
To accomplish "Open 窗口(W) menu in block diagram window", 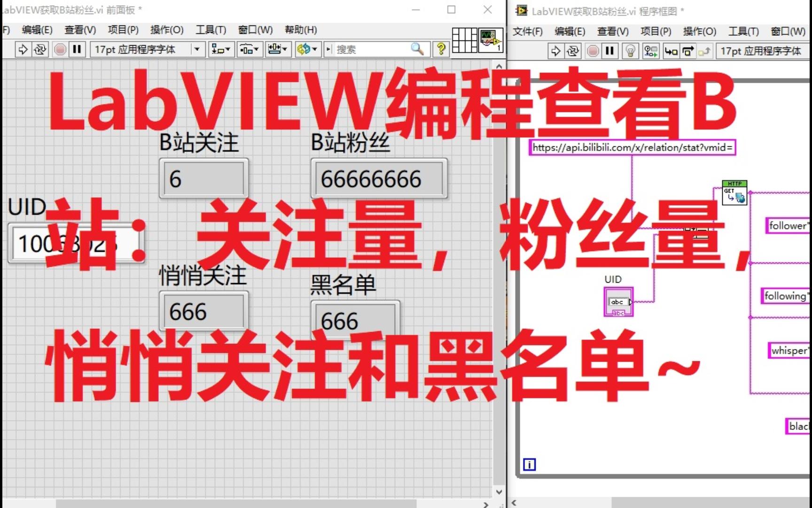I will click(x=788, y=32).
